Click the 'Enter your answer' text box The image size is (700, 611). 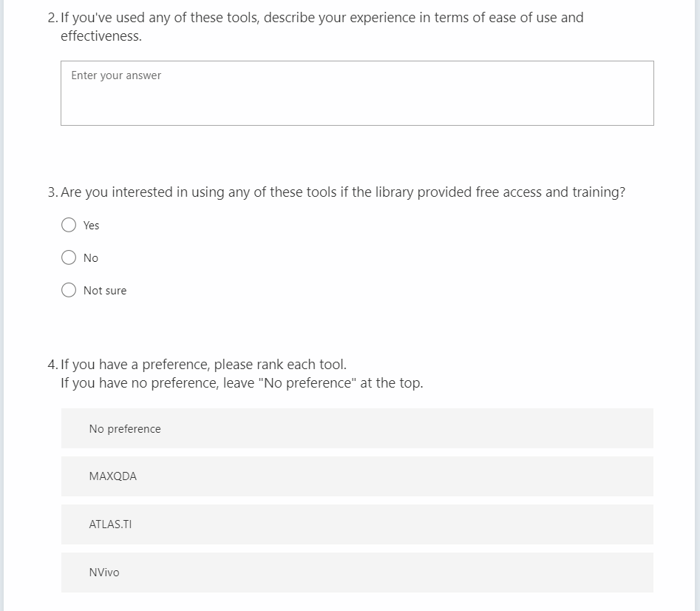pos(357,93)
